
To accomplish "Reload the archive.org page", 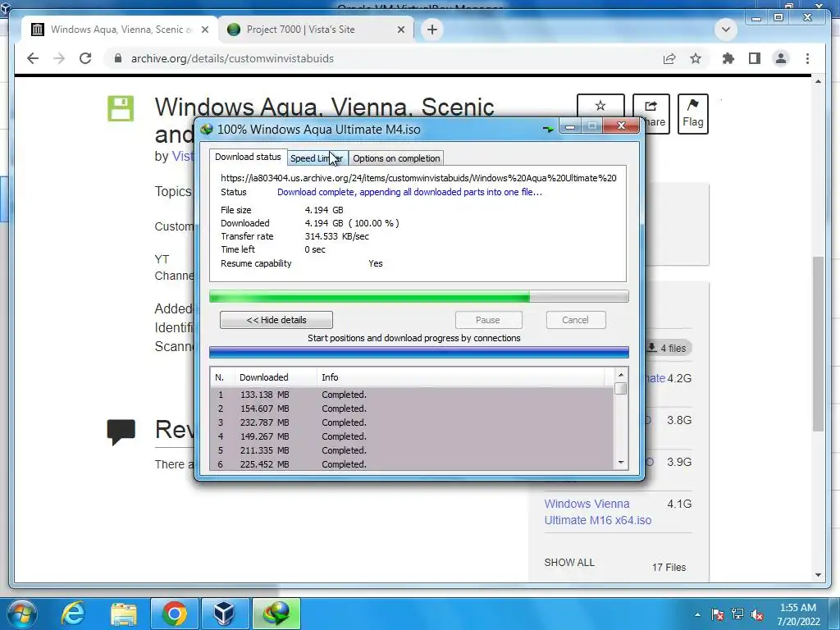I will 85,58.
